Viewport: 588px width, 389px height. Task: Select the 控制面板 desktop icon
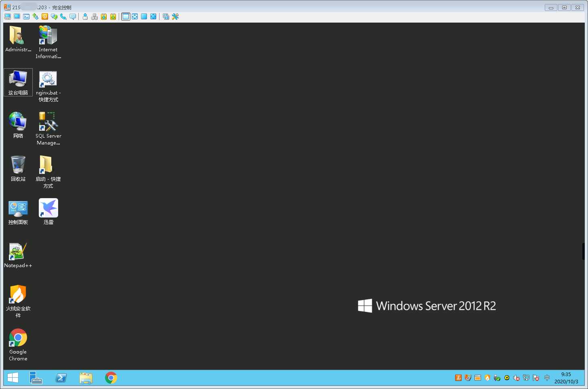18,212
